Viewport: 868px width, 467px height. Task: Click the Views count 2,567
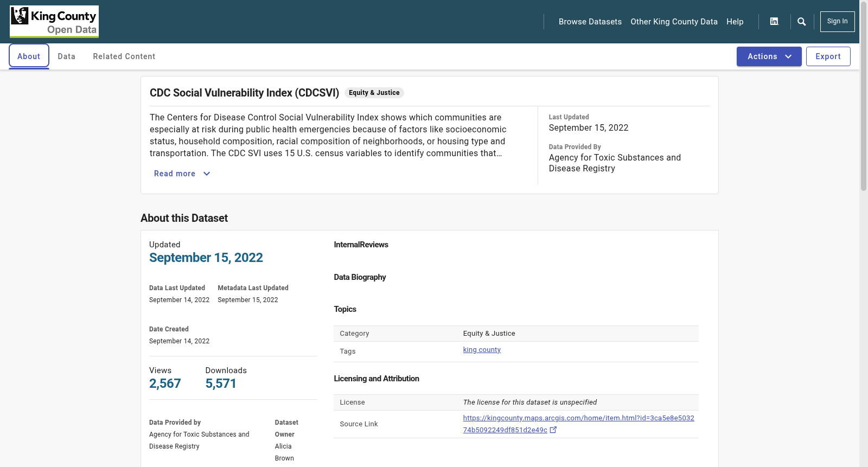click(x=165, y=383)
